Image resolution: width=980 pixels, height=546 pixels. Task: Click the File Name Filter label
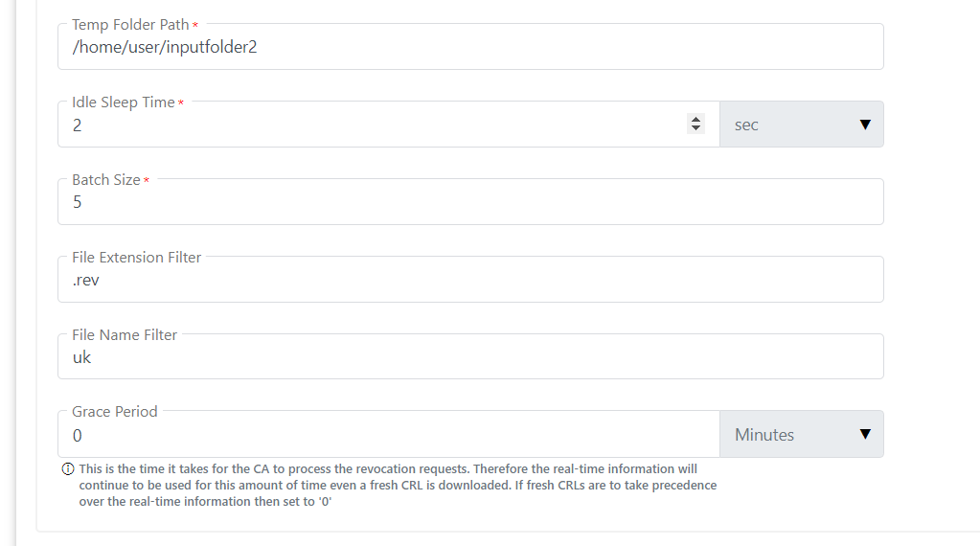pos(125,334)
